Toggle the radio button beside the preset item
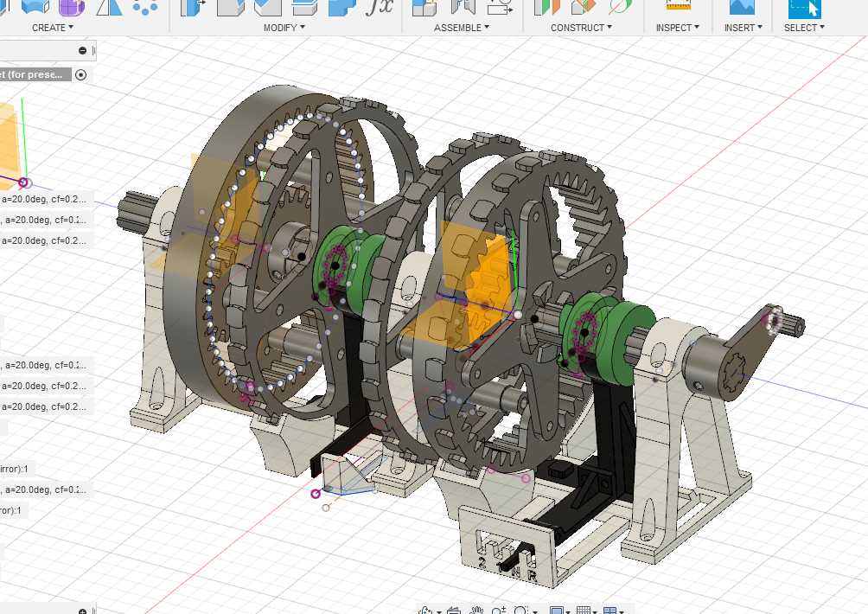 coord(81,74)
